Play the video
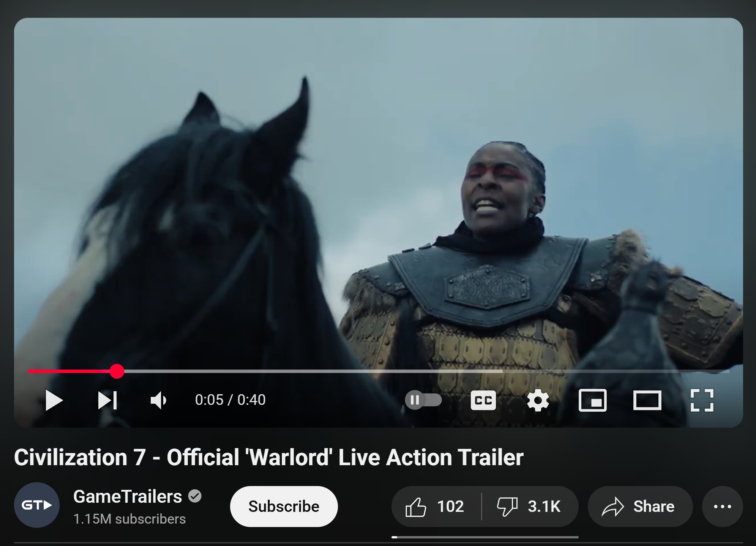Viewport: 756px width, 546px height. (54, 400)
